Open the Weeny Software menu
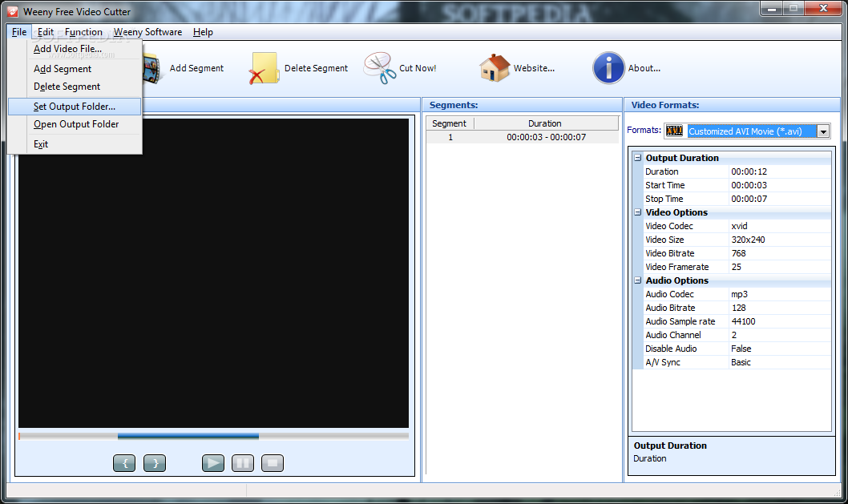848x504 pixels. [x=147, y=32]
